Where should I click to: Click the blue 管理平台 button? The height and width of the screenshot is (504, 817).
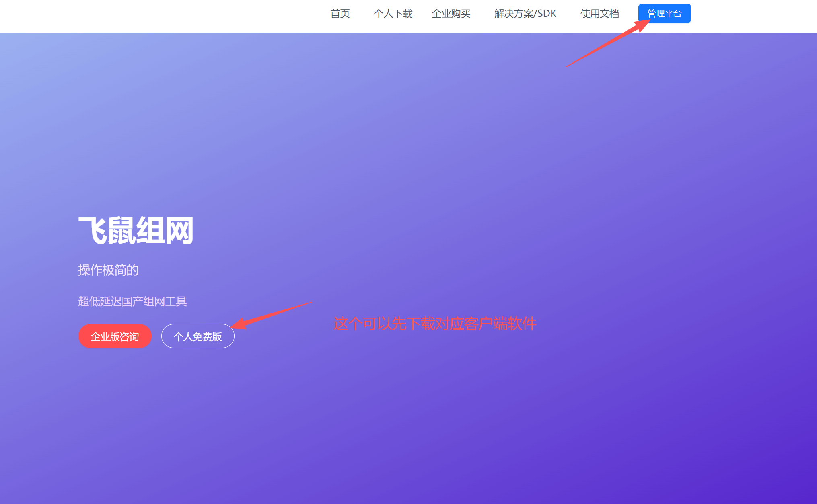[664, 14]
